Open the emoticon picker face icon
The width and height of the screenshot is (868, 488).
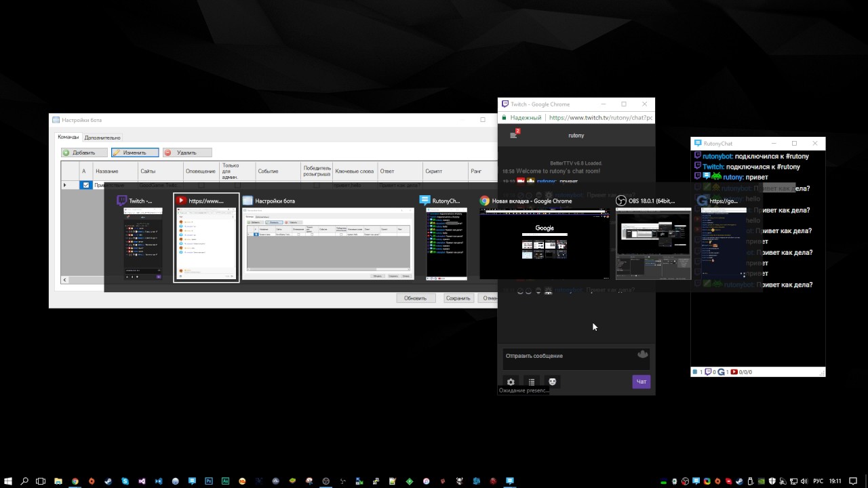point(553,382)
